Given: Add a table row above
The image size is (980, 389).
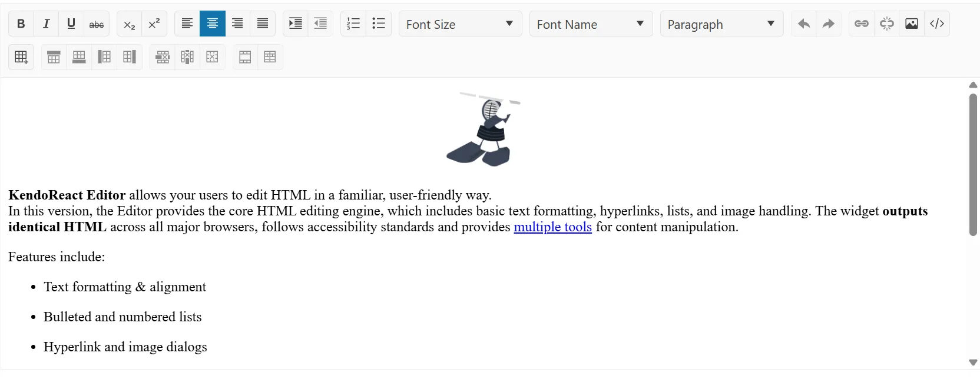Looking at the screenshot, I should tap(54, 57).
